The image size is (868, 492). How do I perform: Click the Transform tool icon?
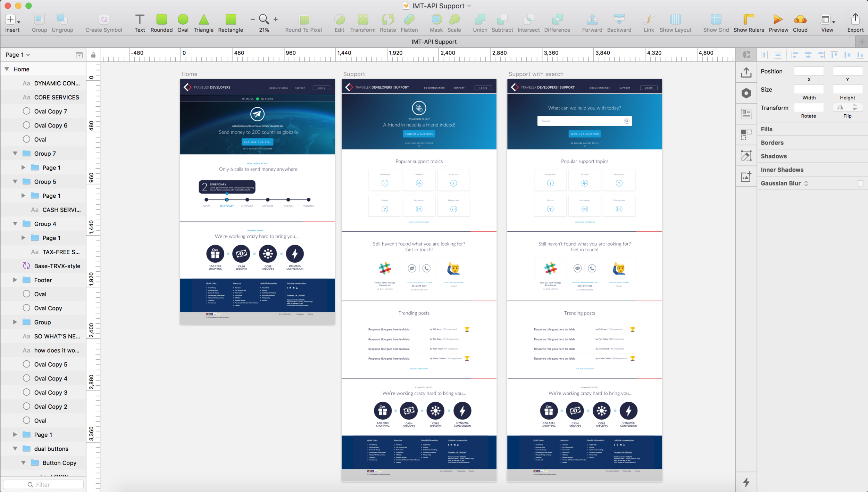click(x=363, y=19)
